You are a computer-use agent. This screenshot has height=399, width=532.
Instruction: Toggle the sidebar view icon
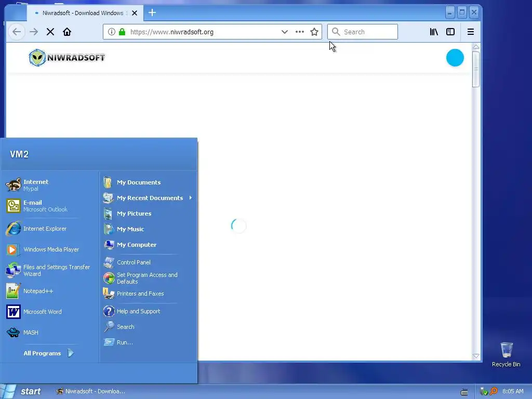coord(450,32)
